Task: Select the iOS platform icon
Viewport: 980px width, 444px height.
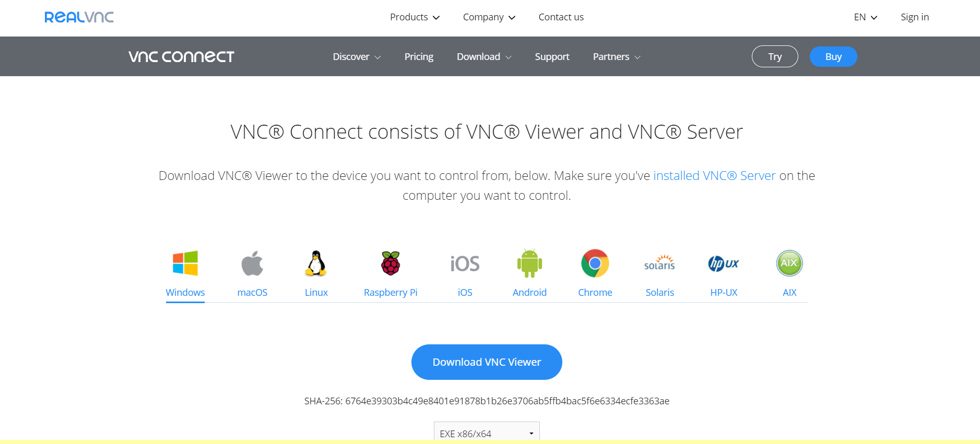Action: pos(465,263)
